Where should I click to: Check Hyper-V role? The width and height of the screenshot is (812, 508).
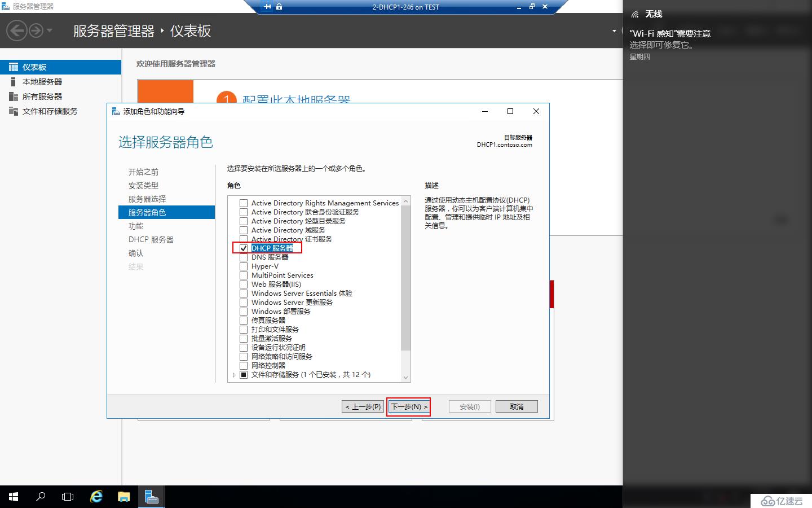point(244,266)
